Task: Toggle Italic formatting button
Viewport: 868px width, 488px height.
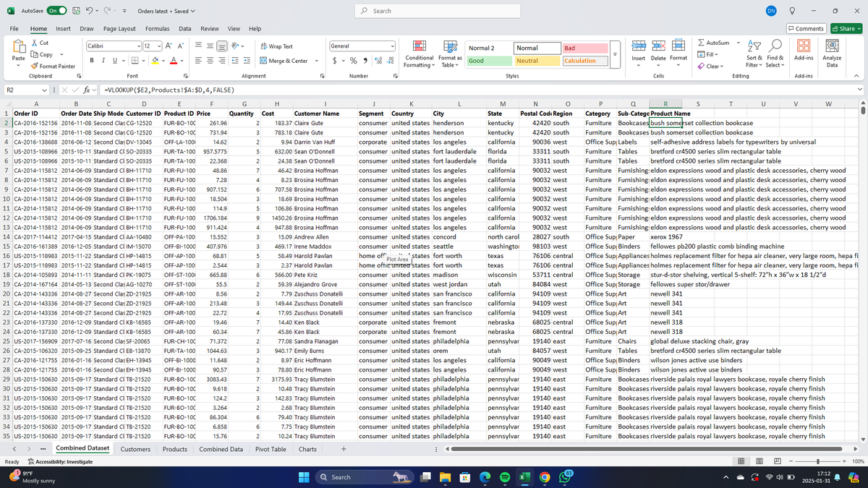Action: (x=103, y=61)
